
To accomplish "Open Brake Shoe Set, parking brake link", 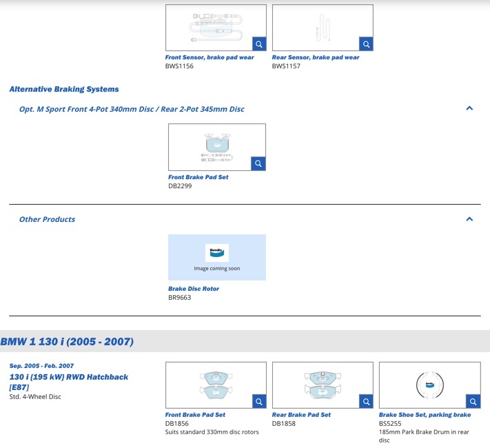I will 425,415.
